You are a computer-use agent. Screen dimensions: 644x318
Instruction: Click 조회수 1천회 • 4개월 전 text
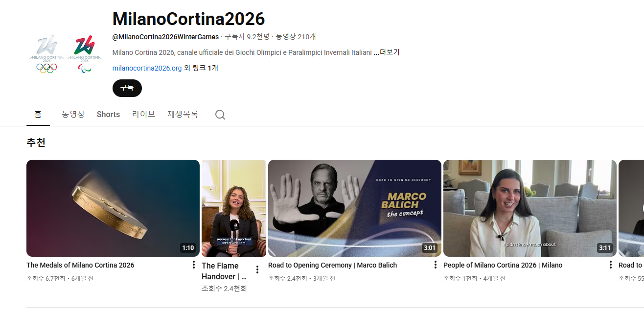[474, 278]
